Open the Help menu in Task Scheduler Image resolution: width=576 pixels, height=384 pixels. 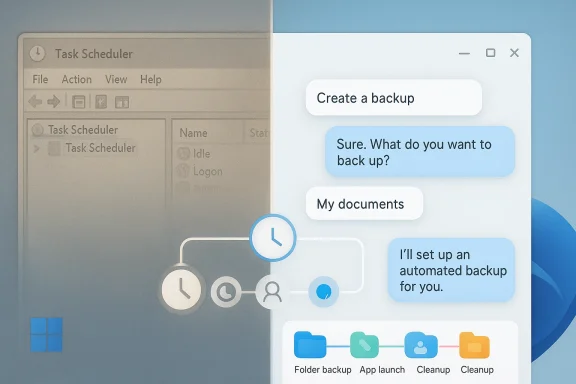[151, 79]
